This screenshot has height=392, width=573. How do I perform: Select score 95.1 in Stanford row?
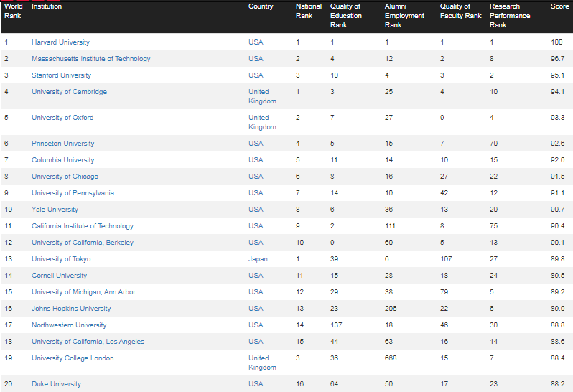click(x=557, y=75)
